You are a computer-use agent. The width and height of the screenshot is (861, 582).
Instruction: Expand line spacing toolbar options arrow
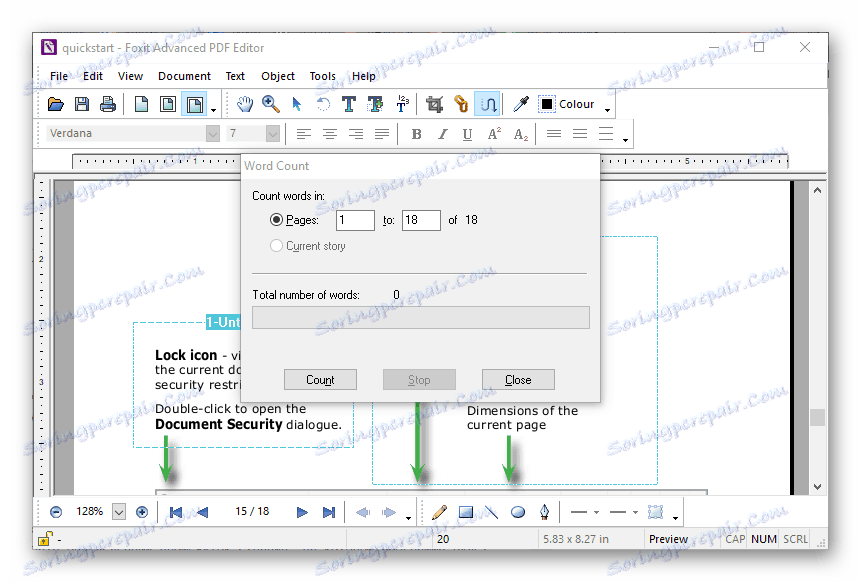point(625,140)
